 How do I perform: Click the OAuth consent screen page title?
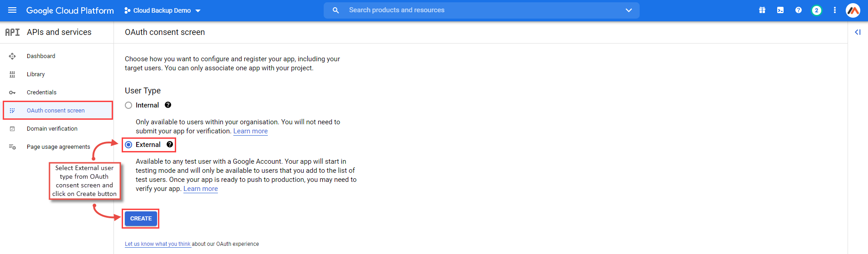point(165,32)
